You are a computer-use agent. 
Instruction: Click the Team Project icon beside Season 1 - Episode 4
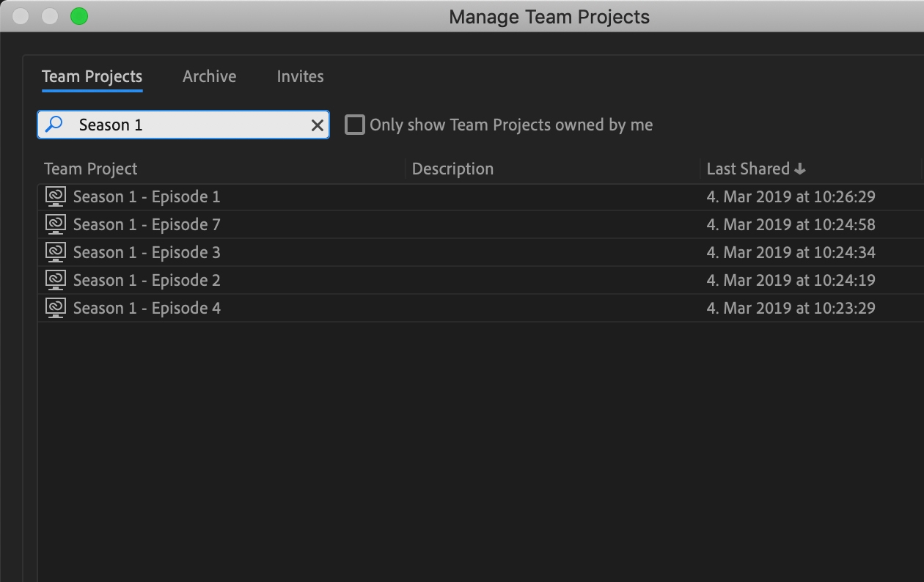(x=55, y=308)
